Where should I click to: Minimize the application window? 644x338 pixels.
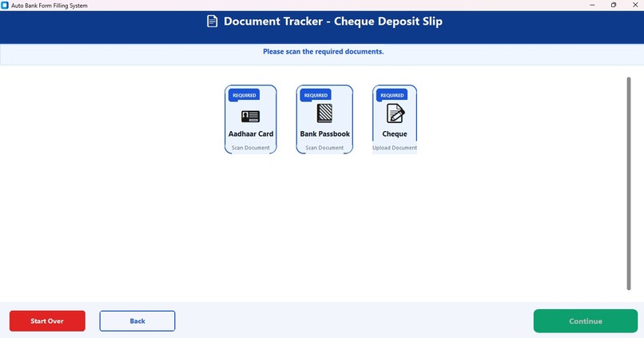pos(592,5)
